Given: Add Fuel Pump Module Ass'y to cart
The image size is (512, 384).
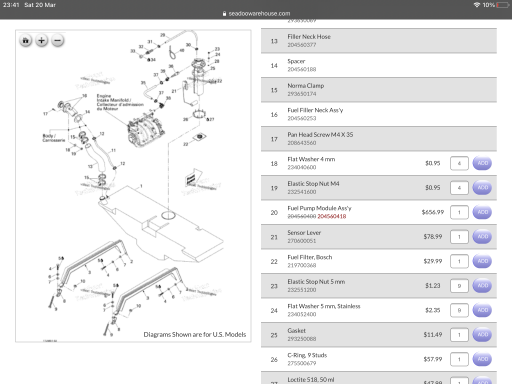Looking at the screenshot, I should 482,212.
